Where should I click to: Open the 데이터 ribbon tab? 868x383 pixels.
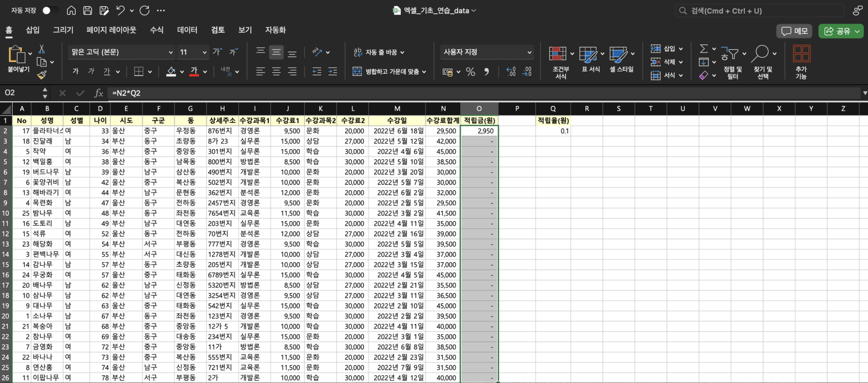coord(187,30)
